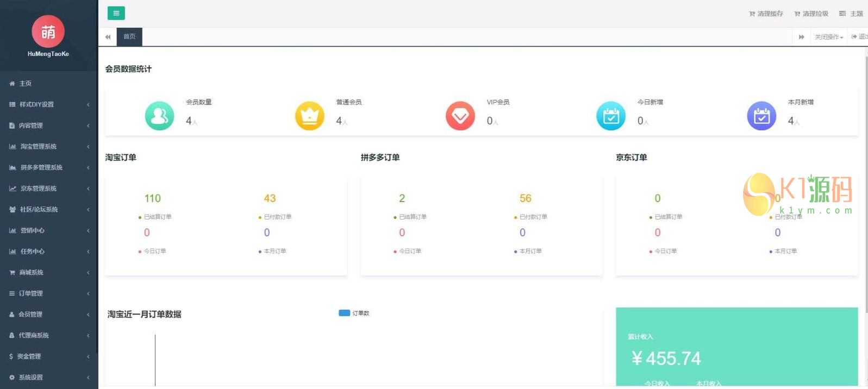Click the purple calendar icon for monthly additions

[x=761, y=116]
